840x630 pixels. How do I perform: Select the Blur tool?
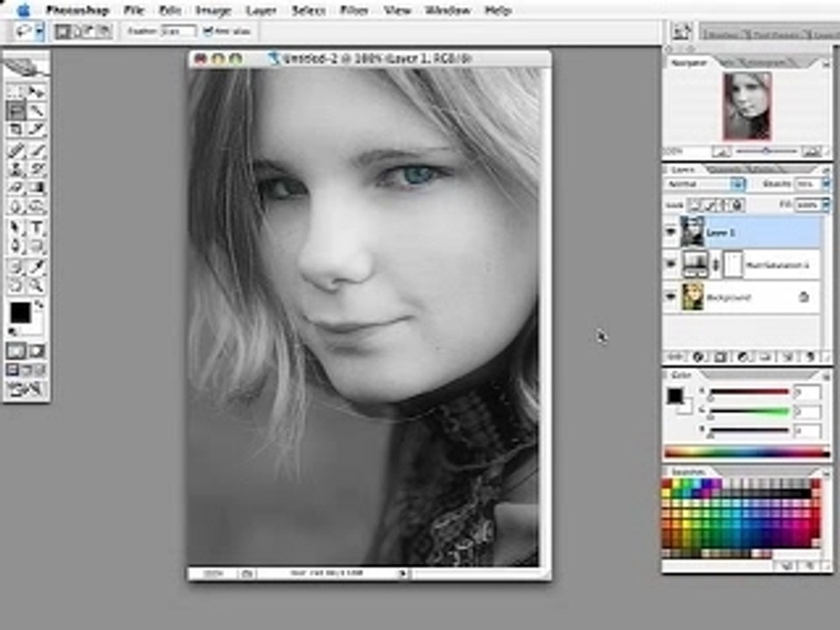16,206
